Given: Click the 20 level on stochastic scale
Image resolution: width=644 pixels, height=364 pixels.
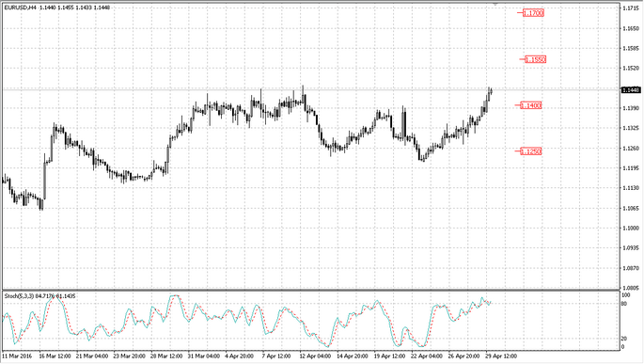Looking at the screenshot, I should 624,339.
